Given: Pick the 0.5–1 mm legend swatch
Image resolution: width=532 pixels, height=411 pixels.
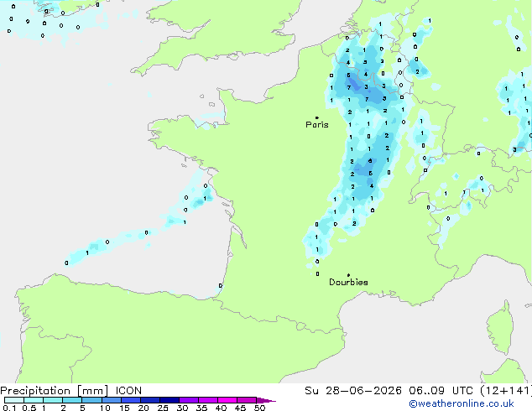Looking at the screenshot, I should point(34,400).
